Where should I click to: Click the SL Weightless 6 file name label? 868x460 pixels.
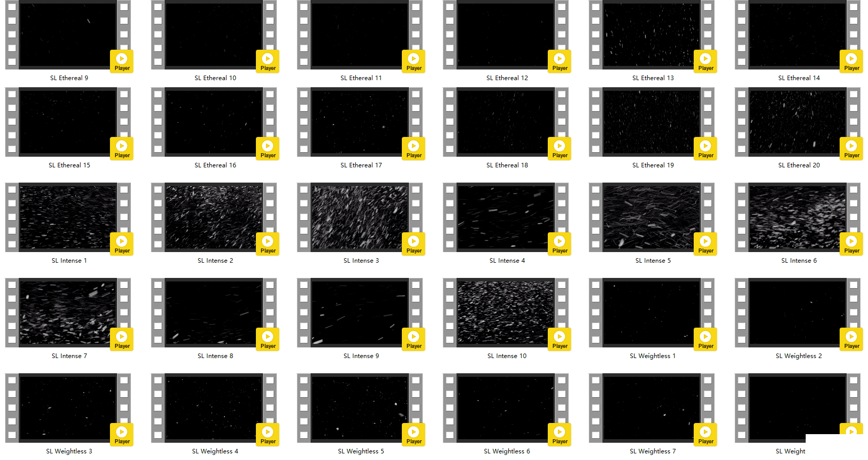click(507, 451)
